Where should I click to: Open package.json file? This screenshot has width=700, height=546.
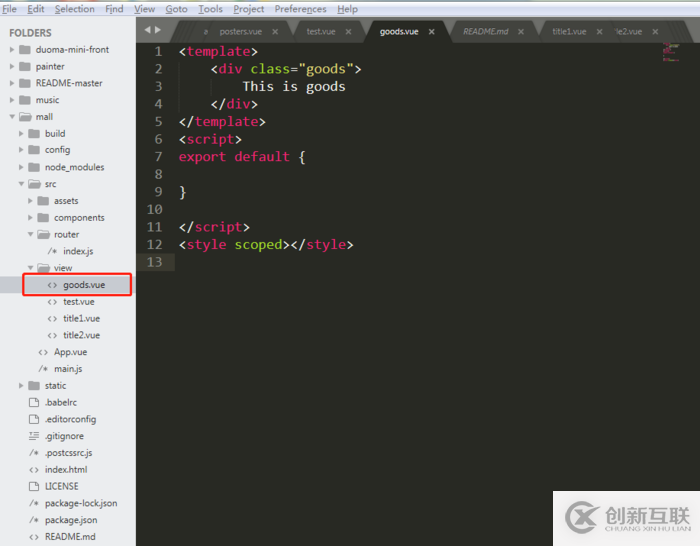(x=71, y=520)
